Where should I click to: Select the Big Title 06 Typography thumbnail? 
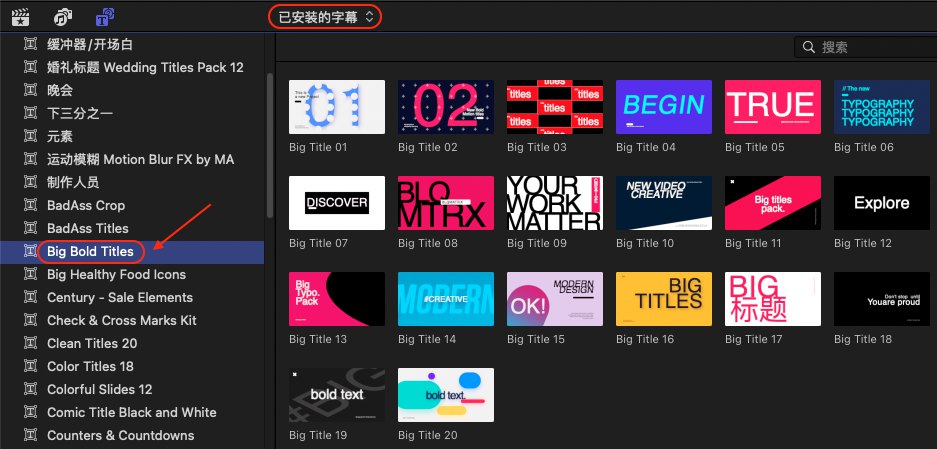882,107
